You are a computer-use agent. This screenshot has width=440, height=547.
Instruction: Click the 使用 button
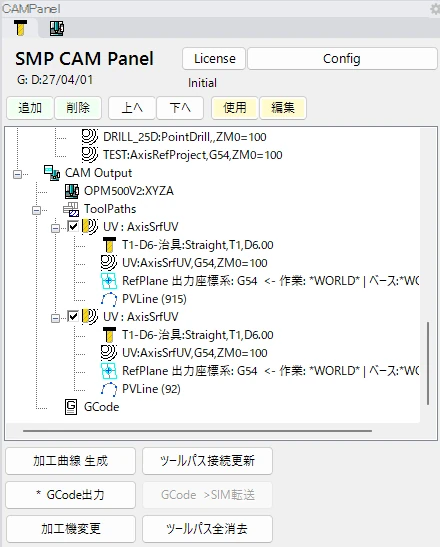(x=235, y=108)
